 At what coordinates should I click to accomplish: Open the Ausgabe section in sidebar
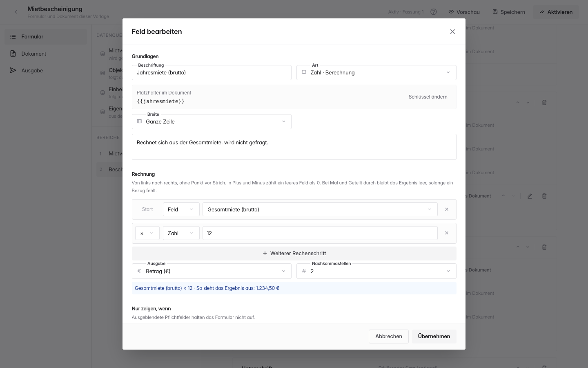(46, 70)
